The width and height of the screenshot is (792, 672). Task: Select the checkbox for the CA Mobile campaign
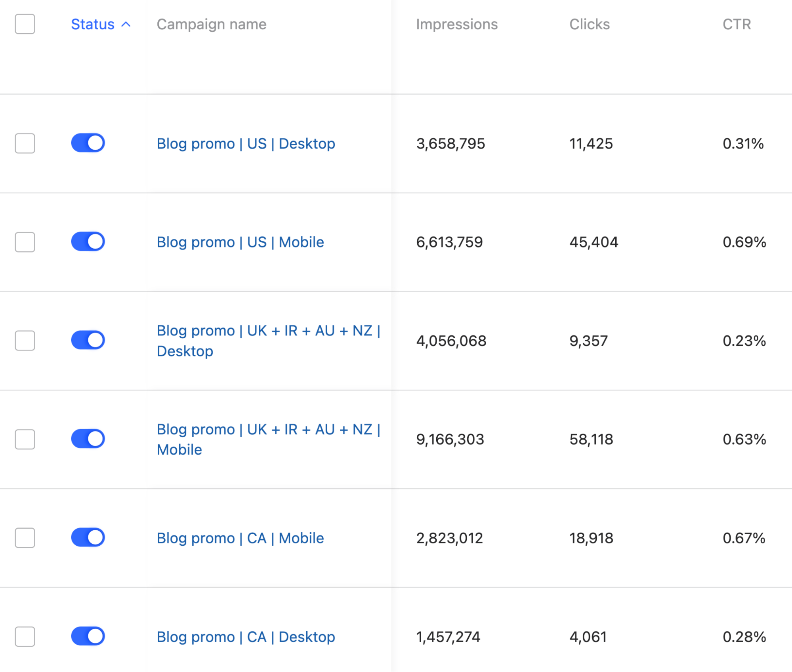coord(25,537)
